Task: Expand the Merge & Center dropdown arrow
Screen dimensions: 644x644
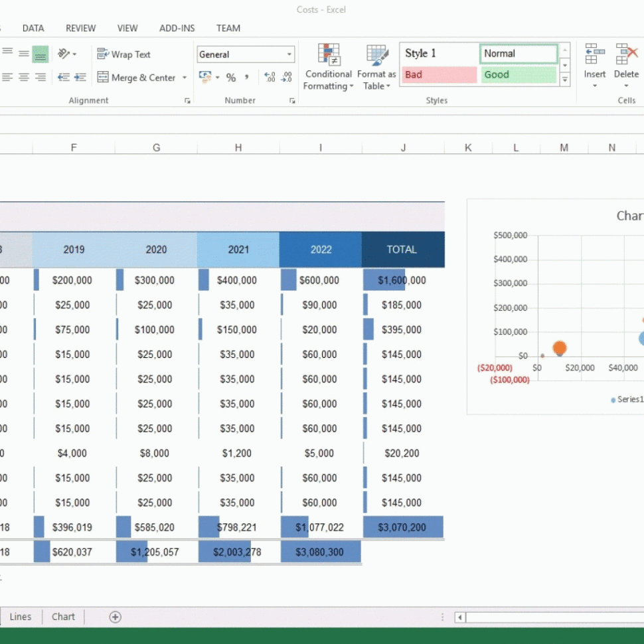Action: click(x=185, y=78)
